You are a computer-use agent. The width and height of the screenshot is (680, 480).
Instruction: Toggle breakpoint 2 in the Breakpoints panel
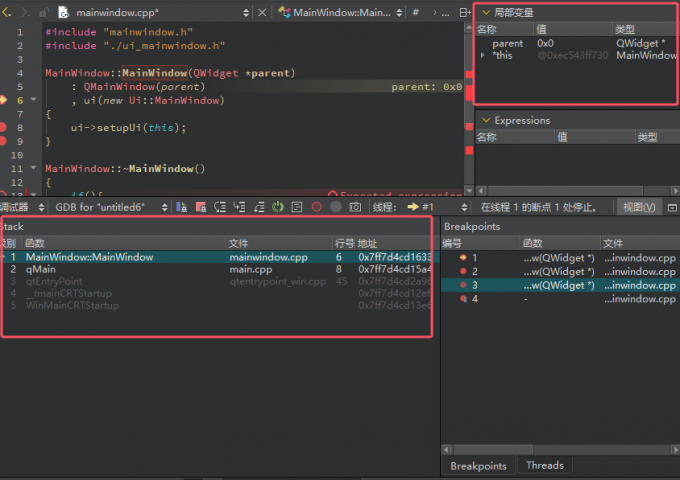point(462,272)
